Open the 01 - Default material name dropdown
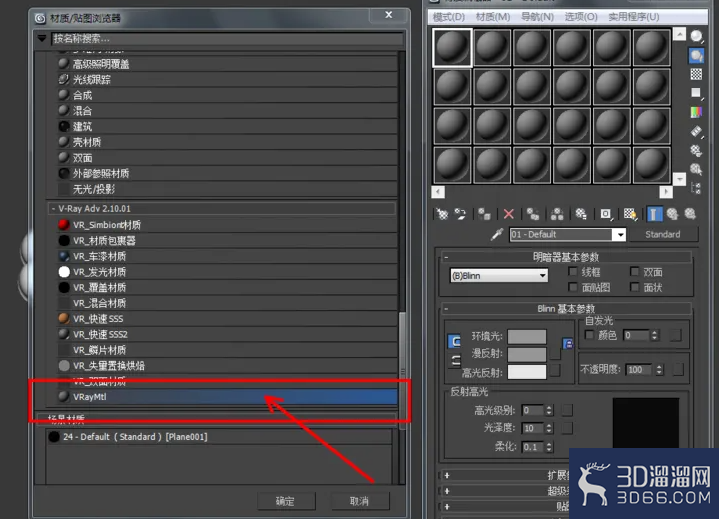Image resolution: width=719 pixels, height=519 pixels. (620, 235)
